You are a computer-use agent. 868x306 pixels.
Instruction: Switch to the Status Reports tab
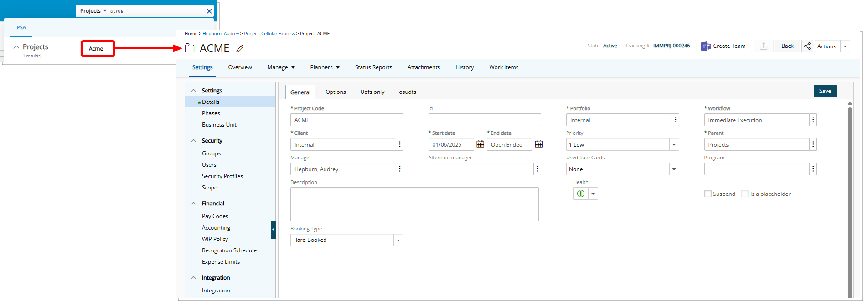pyautogui.click(x=373, y=67)
